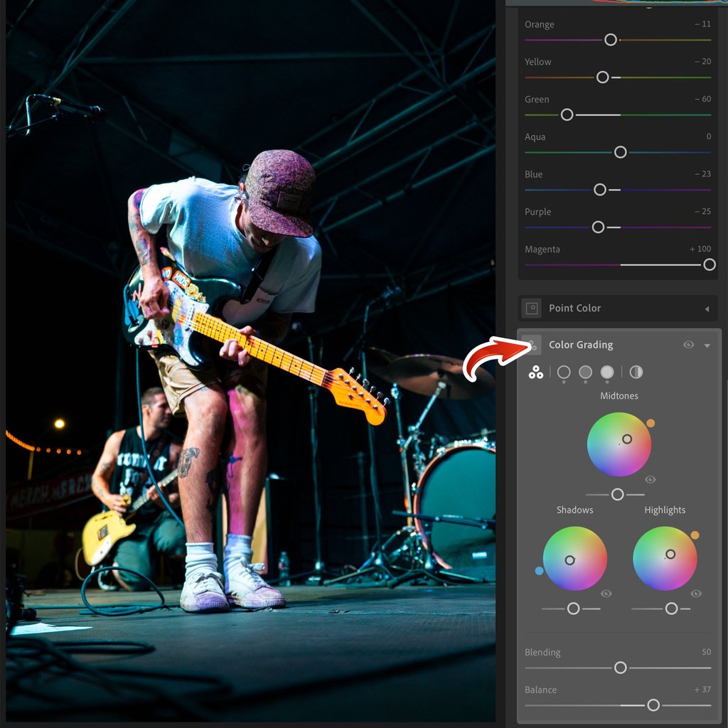Select the Highlights wheel view
Screen dimensions: 728x728
point(608,372)
